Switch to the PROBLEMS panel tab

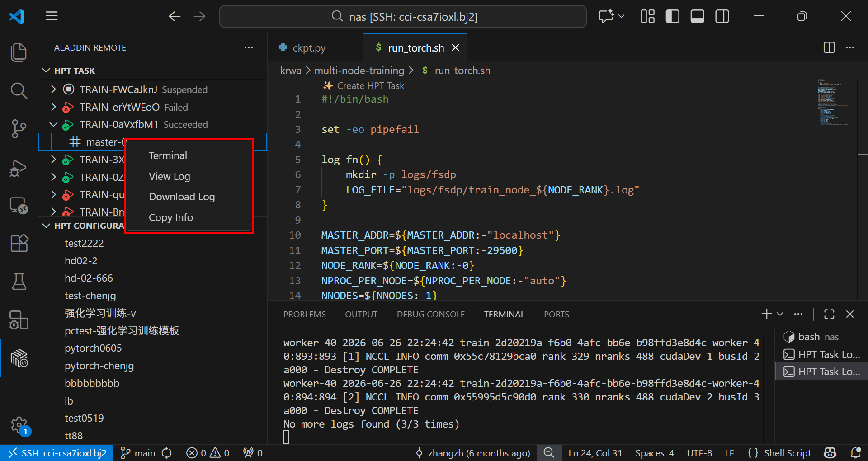pyautogui.click(x=304, y=314)
